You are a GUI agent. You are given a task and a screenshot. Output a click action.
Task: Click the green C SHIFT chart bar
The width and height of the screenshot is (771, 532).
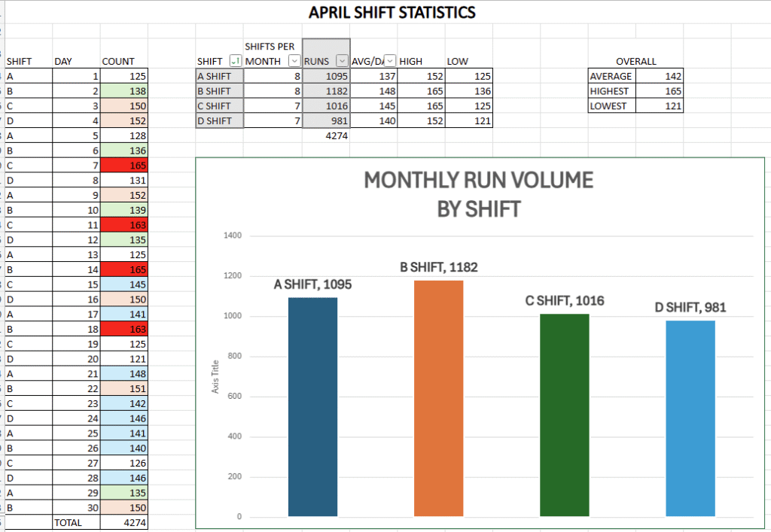click(565, 414)
